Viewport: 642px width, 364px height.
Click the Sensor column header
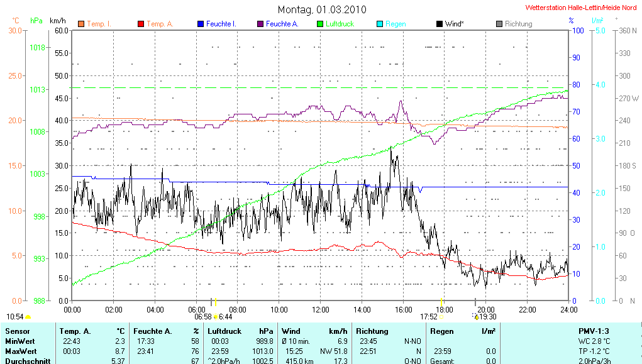(18, 331)
